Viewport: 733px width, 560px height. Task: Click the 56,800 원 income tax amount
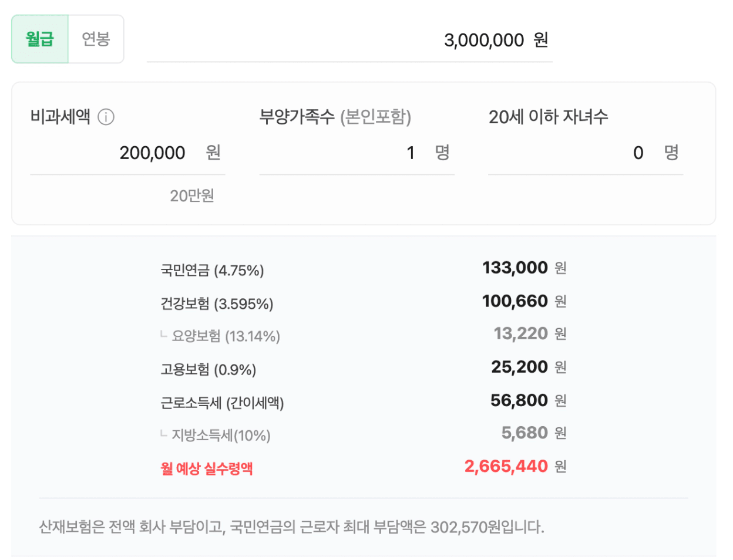(528, 400)
